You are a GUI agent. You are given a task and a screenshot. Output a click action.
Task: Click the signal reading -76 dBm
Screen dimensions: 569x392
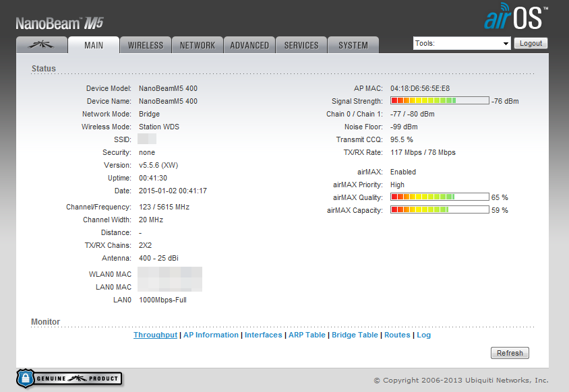click(x=505, y=101)
